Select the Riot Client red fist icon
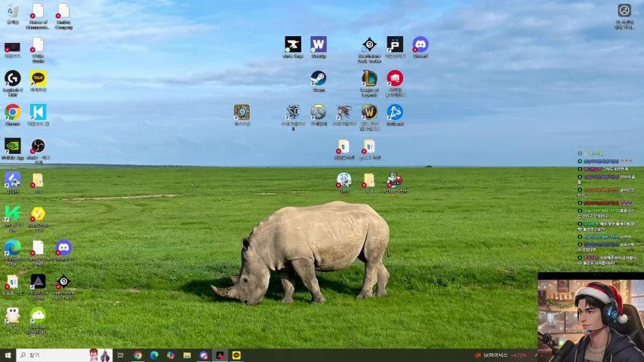 click(394, 78)
